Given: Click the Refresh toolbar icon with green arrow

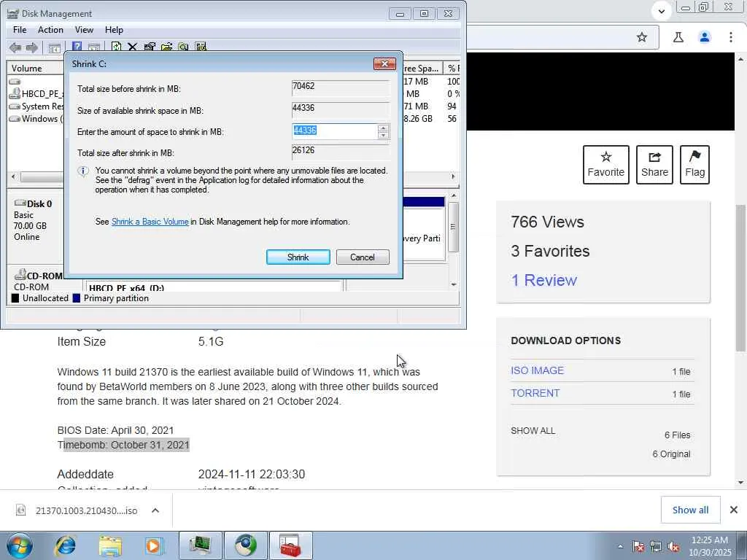Looking at the screenshot, I should pos(116,46).
